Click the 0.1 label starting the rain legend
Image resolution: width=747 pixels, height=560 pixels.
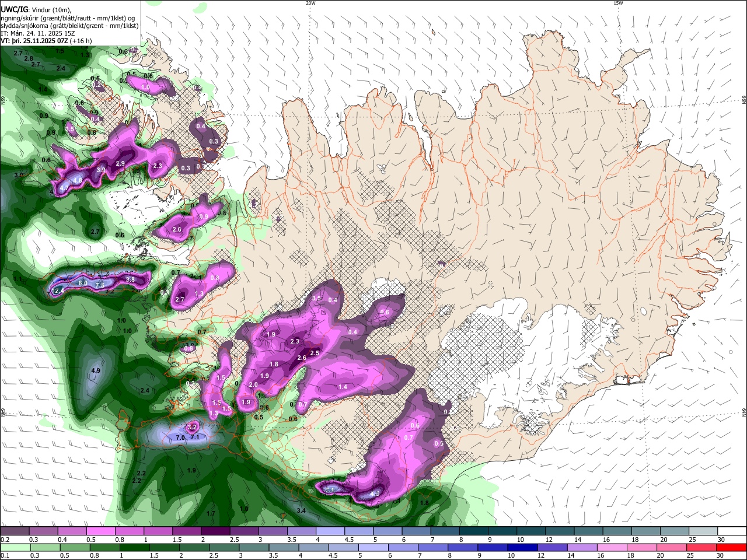(5, 556)
